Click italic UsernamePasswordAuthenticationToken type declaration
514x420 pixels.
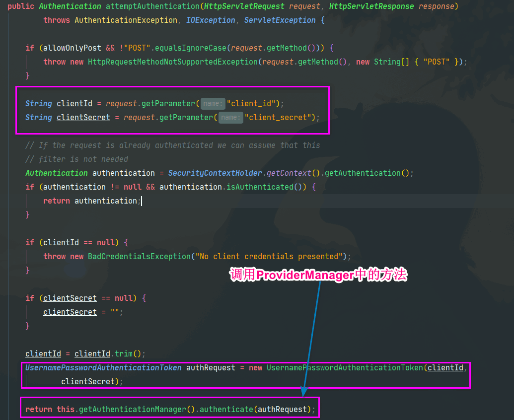click(103, 368)
